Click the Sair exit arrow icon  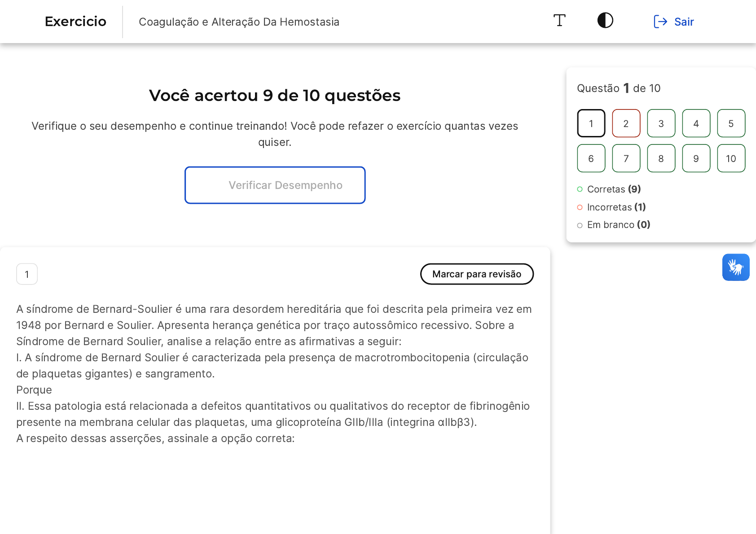coord(660,22)
